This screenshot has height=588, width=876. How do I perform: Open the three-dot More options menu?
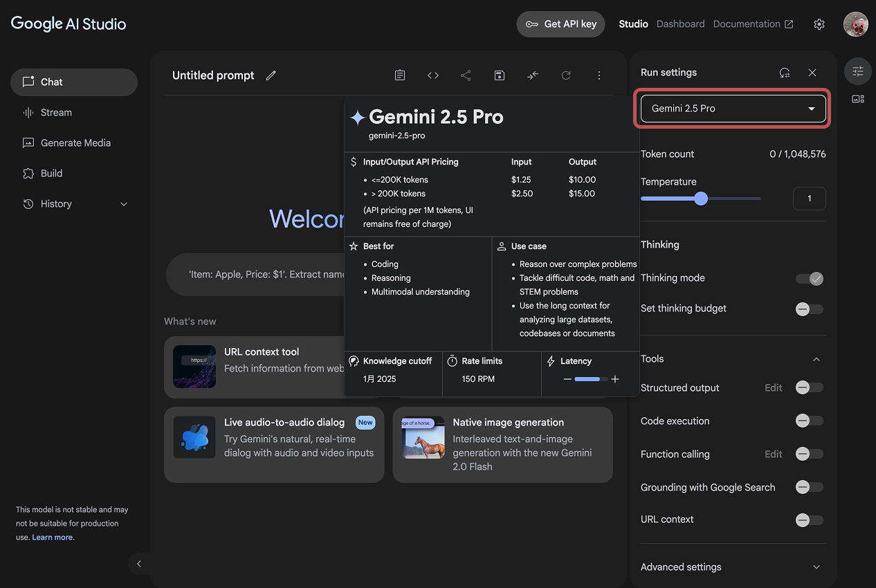point(599,75)
